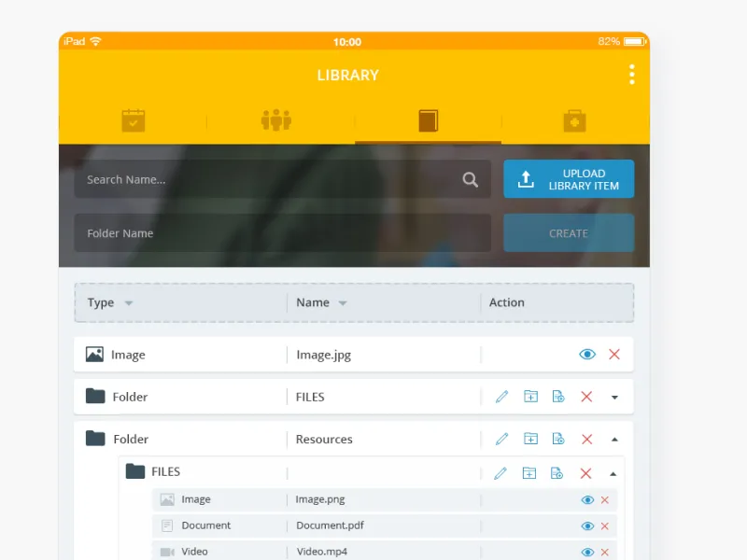Expand the top-level FILES folder row

point(614,398)
